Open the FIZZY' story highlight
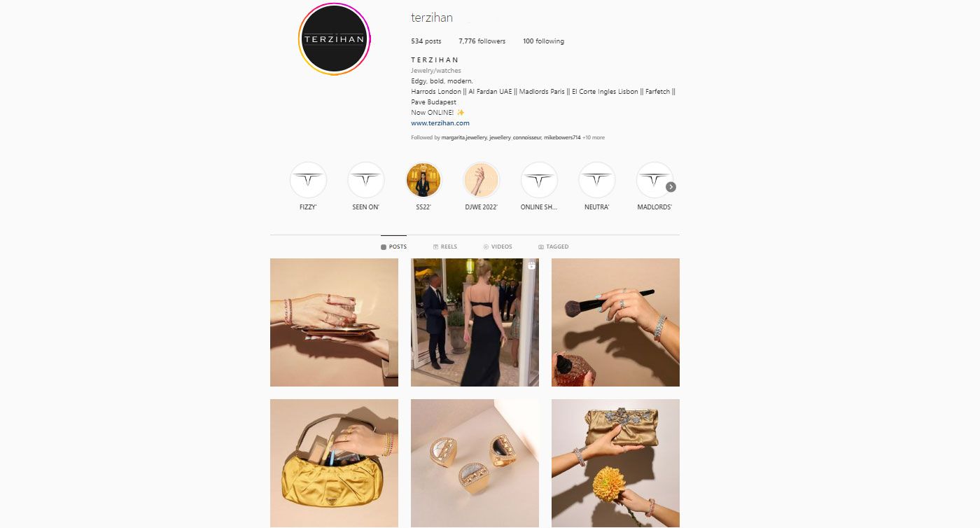Screen dimensions: 980x528 point(308,180)
